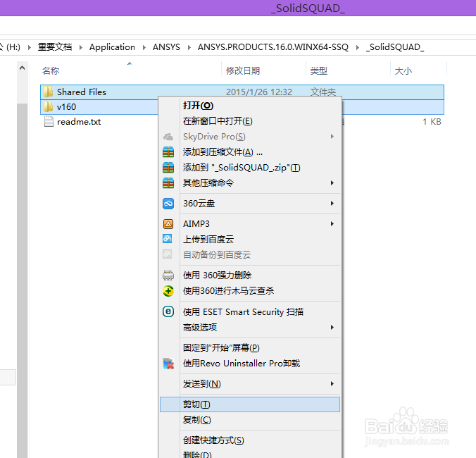Click the navigation pane scrollbar thumb
The image size is (476, 458).
tap(22, 280)
